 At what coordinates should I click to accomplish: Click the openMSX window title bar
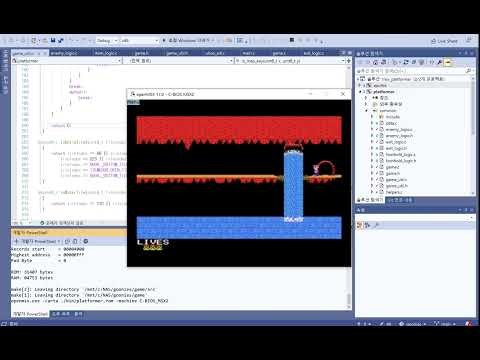239,94
